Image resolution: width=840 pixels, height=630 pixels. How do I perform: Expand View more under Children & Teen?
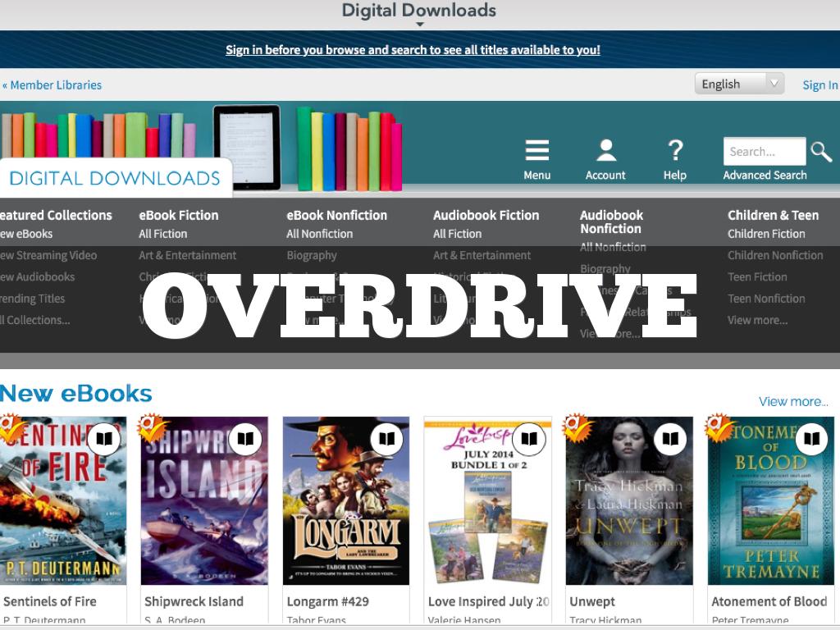757,321
